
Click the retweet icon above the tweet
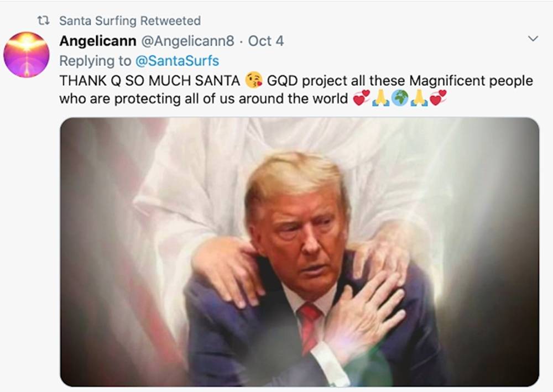(x=43, y=21)
